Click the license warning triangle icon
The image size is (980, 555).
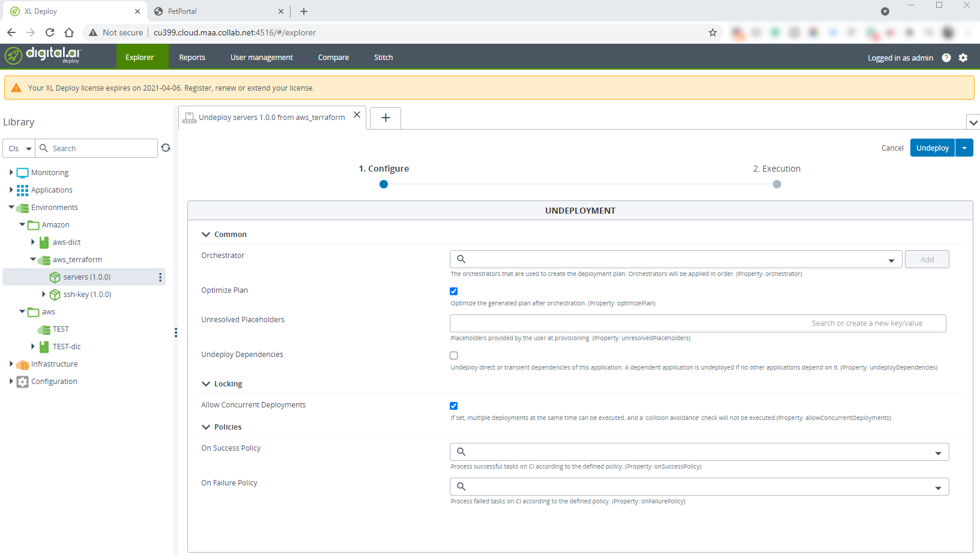pyautogui.click(x=16, y=88)
